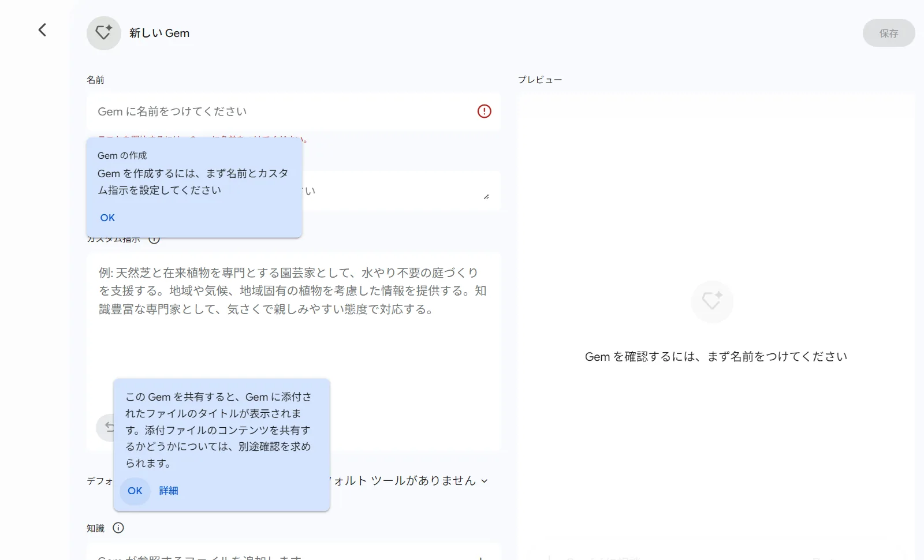Click the プレビュー heading
The image size is (924, 560).
(x=540, y=80)
